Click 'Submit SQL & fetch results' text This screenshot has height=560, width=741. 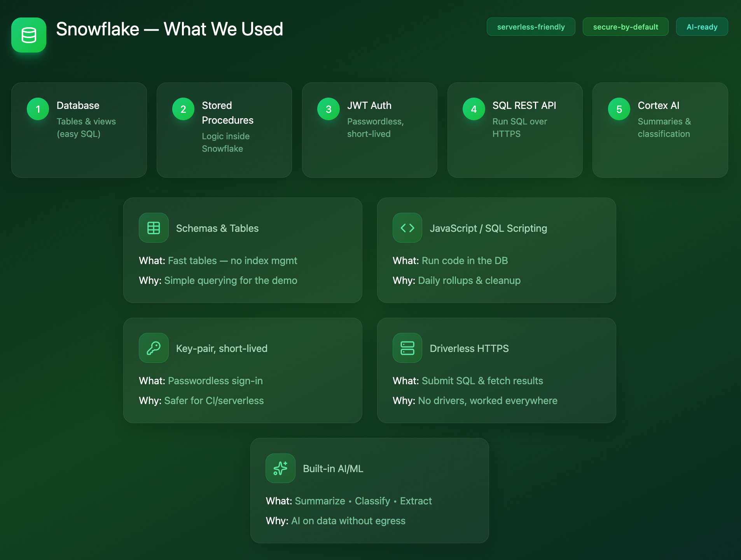pos(482,381)
